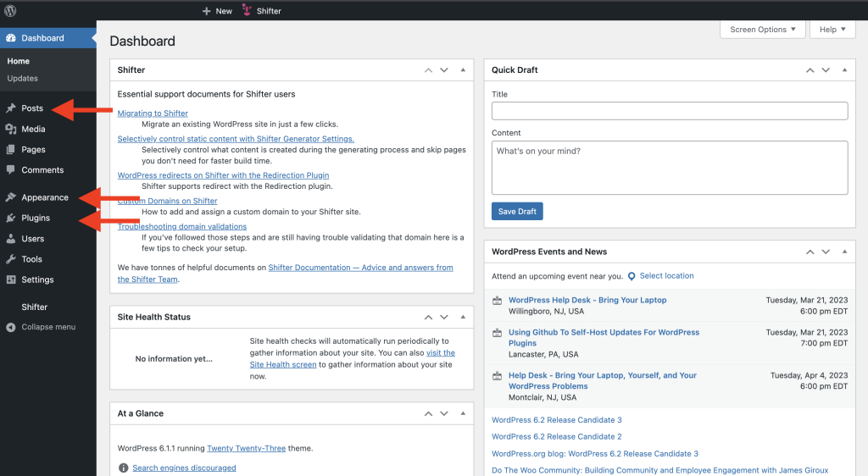Click the Quick Draft Title field
Viewport: 868px width, 476px height.
(670, 111)
